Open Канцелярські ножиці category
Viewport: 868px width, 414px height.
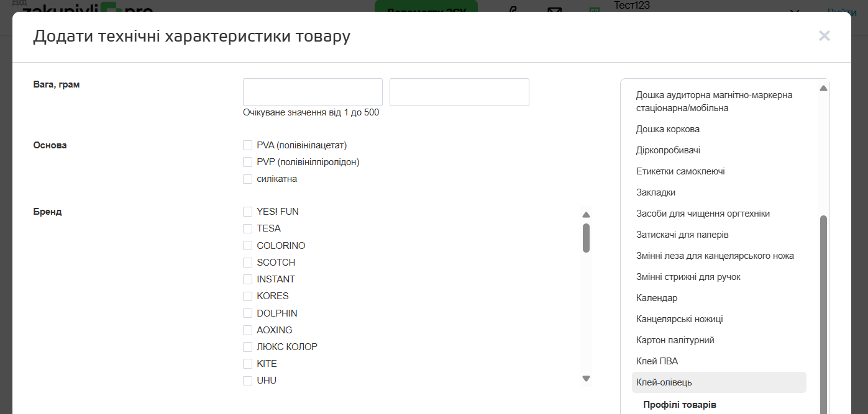click(x=679, y=319)
